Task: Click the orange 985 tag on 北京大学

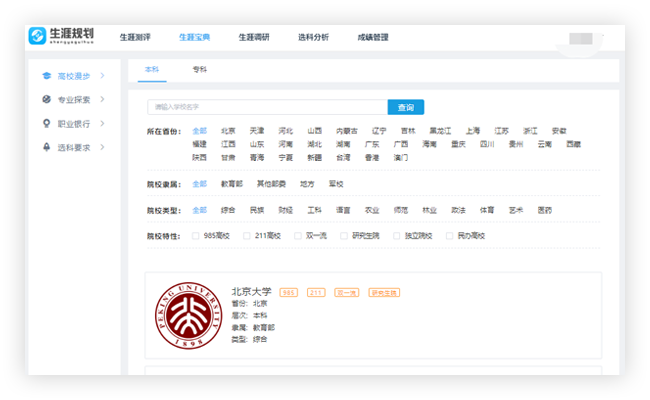Action: (289, 293)
